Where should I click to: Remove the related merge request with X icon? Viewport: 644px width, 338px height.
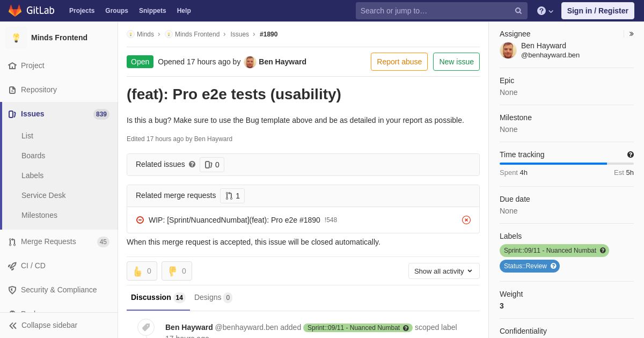(466, 220)
